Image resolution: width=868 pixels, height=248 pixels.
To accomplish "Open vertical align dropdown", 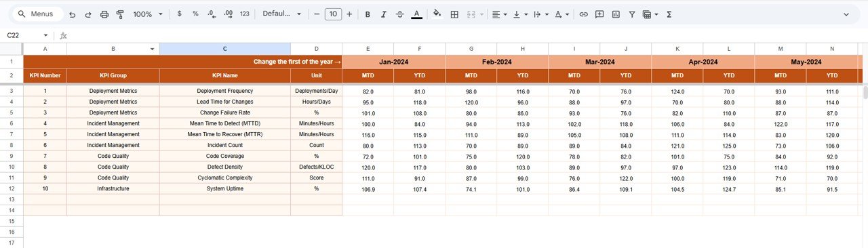I will coord(521,14).
